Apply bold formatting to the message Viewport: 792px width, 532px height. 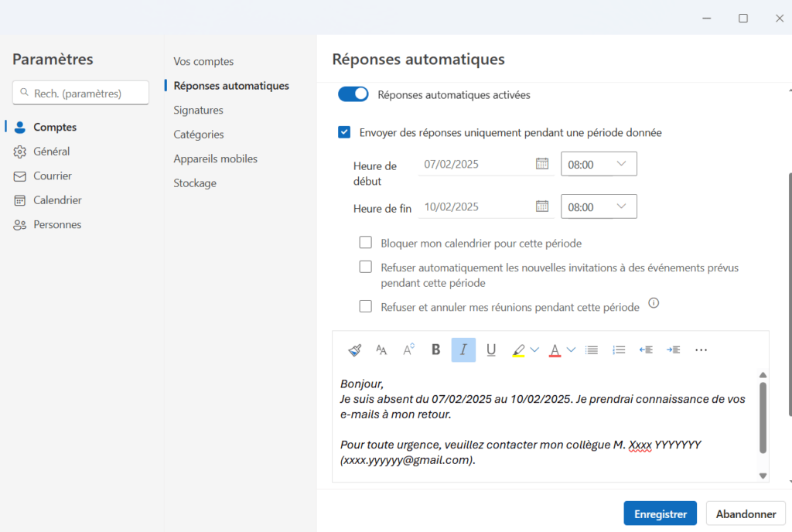click(435, 350)
